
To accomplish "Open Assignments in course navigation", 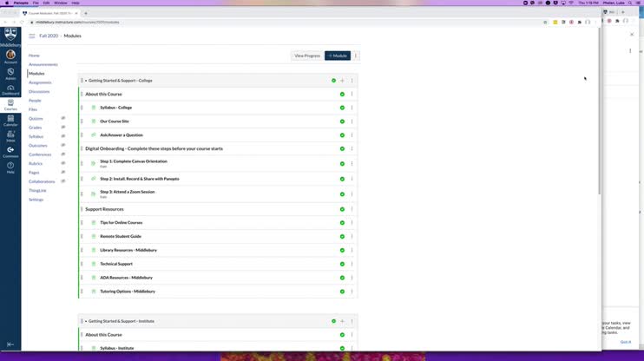I will pyautogui.click(x=40, y=82).
